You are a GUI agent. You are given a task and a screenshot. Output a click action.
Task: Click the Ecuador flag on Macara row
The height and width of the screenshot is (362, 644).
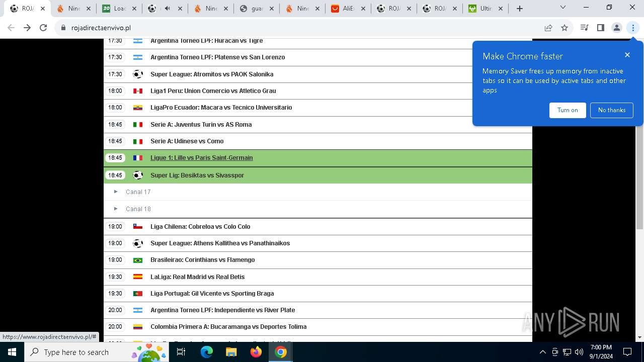[x=137, y=108]
